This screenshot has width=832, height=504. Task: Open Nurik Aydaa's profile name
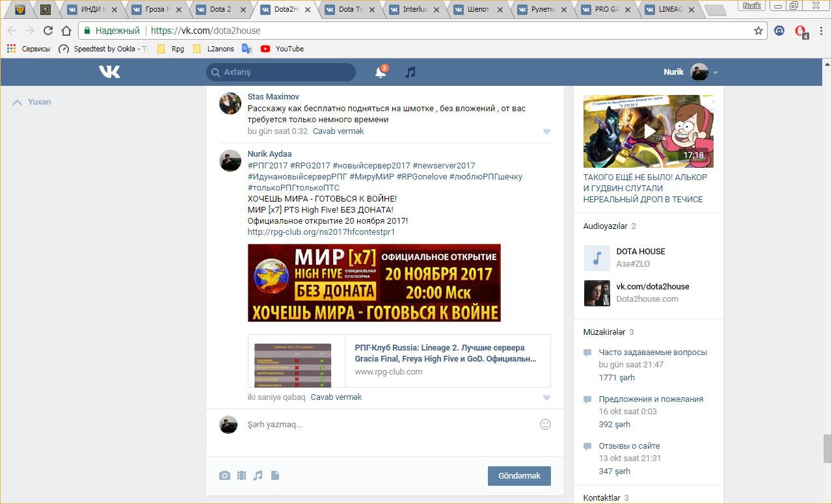pos(269,154)
